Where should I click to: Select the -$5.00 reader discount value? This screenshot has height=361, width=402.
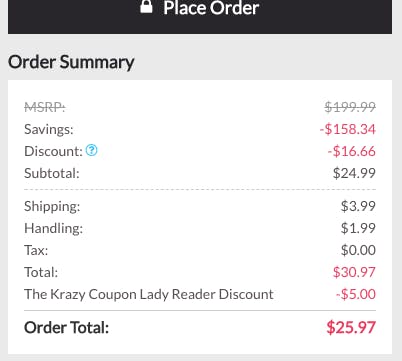pos(356,294)
